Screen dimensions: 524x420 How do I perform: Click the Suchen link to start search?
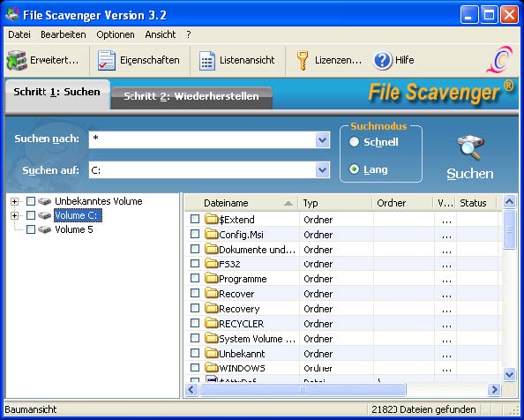click(x=470, y=174)
